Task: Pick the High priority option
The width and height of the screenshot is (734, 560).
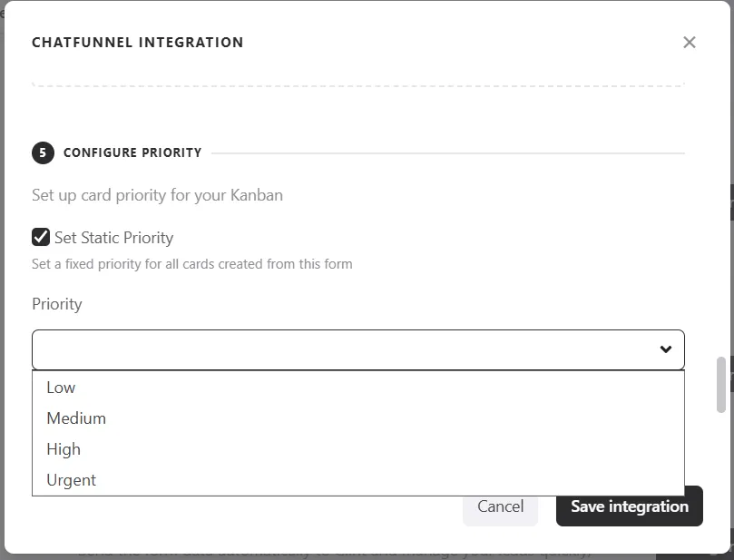Action: point(358,449)
